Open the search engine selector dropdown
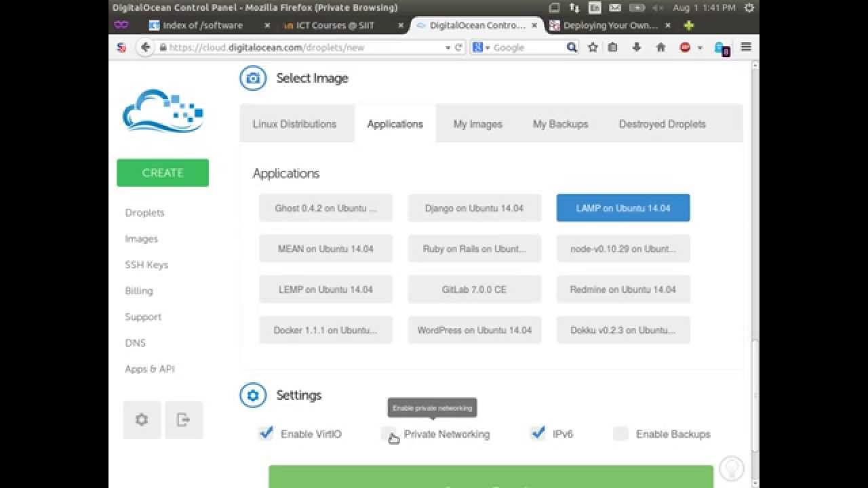 (x=481, y=47)
